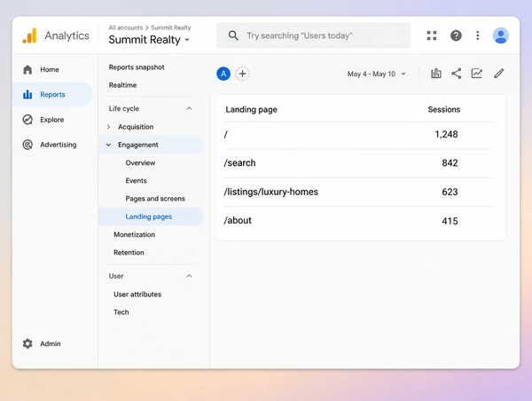Collapse the User section chevron
This screenshot has height=401, width=532.
(189, 276)
